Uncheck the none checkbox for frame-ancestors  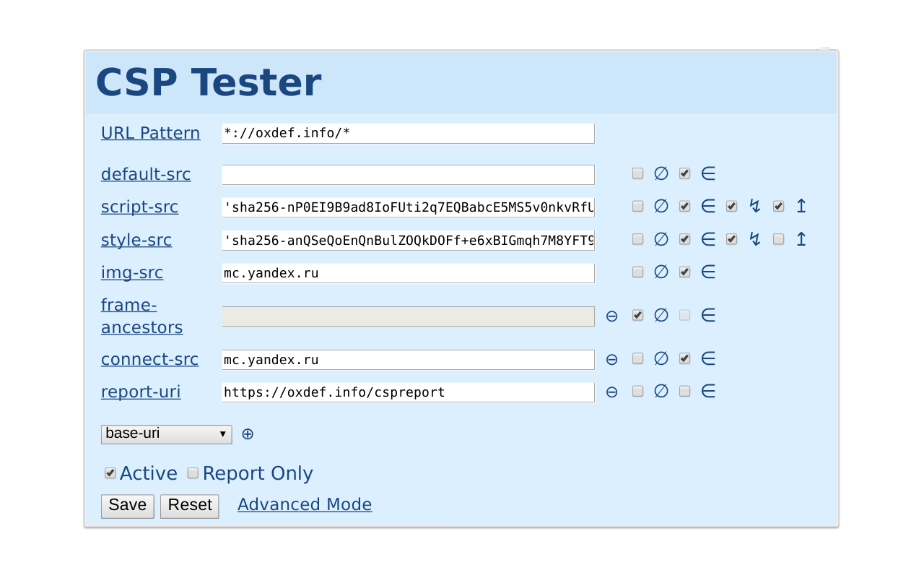[x=637, y=315]
